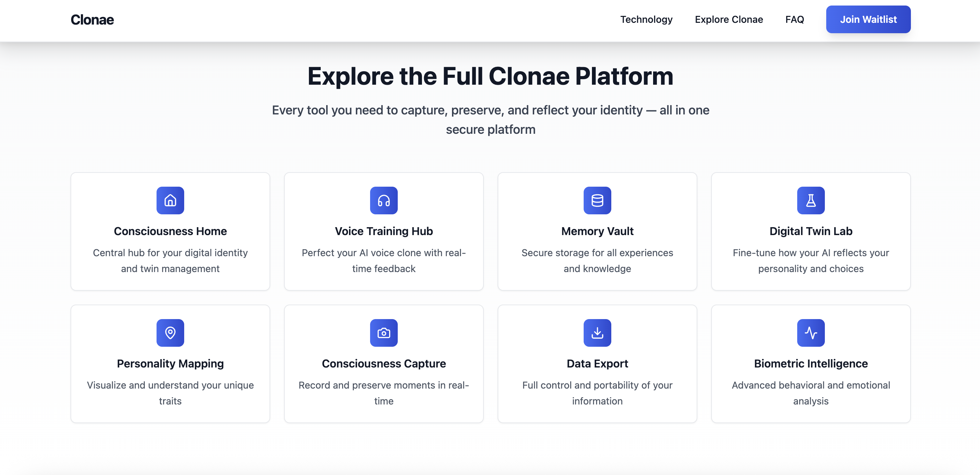Click the camera icon for Consciousness Capture
This screenshot has width=980, height=475.
pyautogui.click(x=384, y=333)
